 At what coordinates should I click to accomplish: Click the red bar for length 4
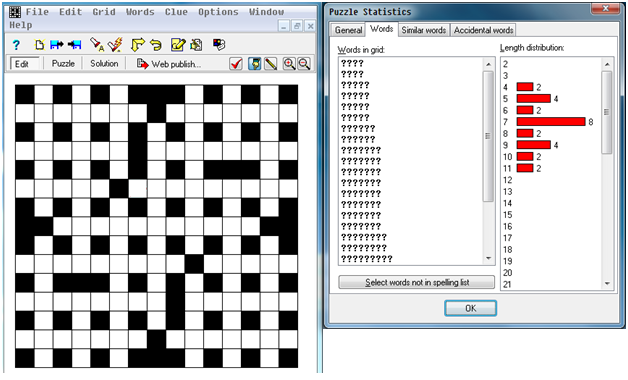pos(525,86)
